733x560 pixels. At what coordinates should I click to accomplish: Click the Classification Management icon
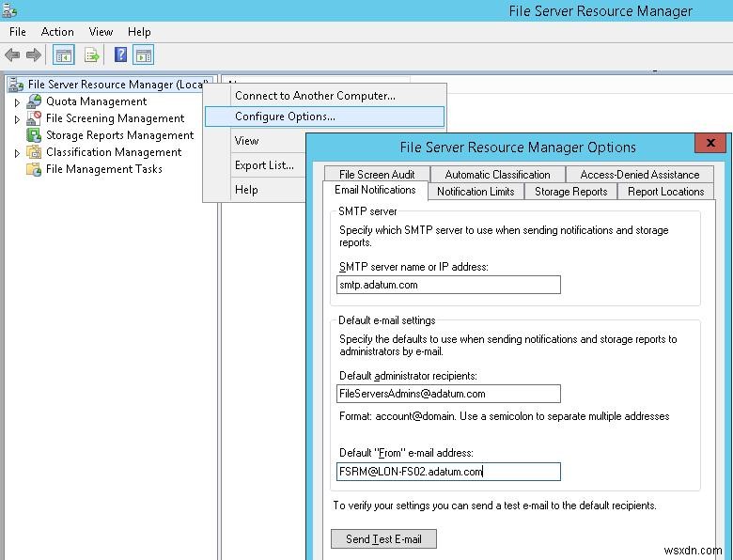click(x=34, y=151)
